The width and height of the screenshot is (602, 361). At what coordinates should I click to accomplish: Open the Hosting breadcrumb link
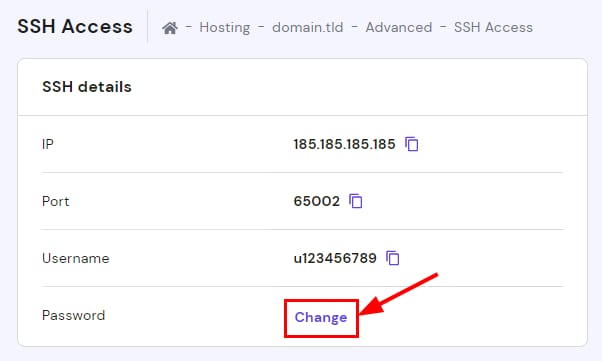tap(225, 27)
